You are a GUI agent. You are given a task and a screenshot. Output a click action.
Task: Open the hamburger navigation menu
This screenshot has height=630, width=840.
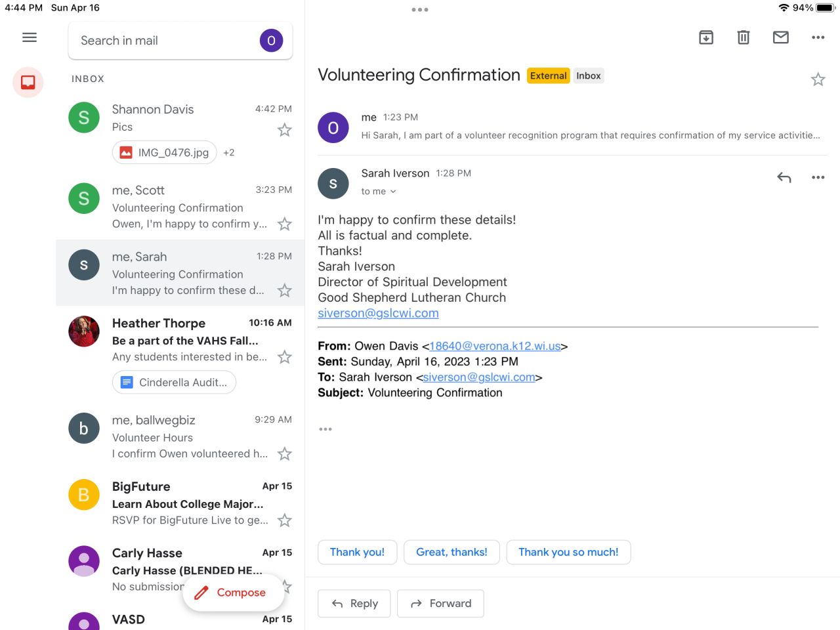pyautogui.click(x=30, y=37)
